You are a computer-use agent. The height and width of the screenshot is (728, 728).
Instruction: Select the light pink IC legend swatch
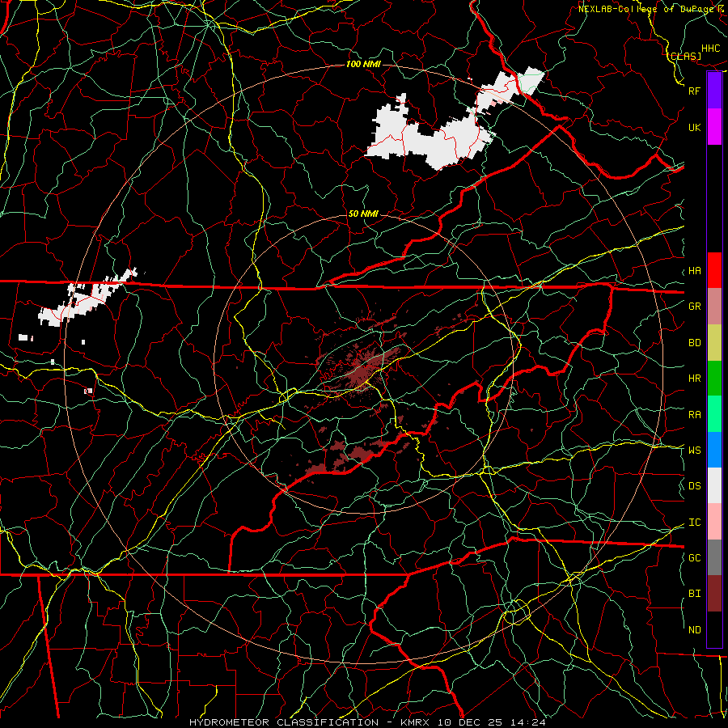click(714, 522)
